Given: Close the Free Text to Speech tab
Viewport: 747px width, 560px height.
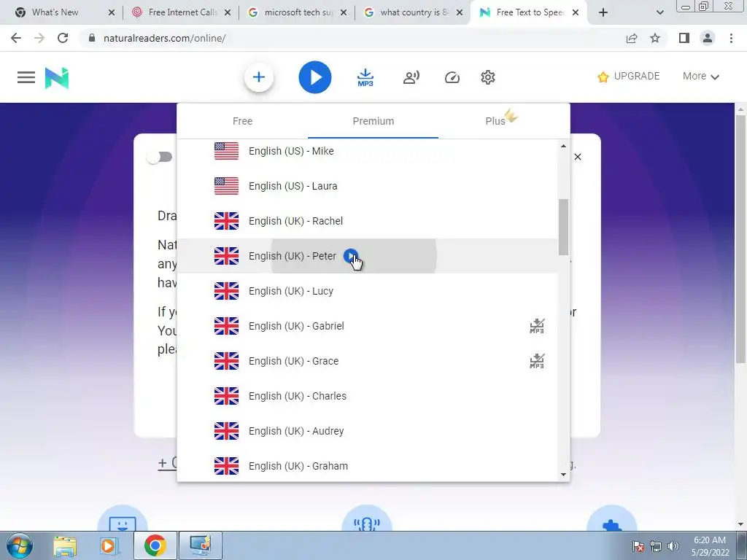Looking at the screenshot, I should tap(576, 12).
